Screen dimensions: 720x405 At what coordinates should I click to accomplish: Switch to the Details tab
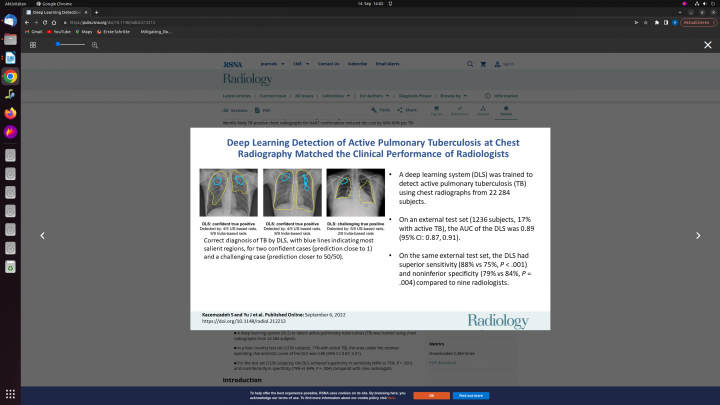506,111
